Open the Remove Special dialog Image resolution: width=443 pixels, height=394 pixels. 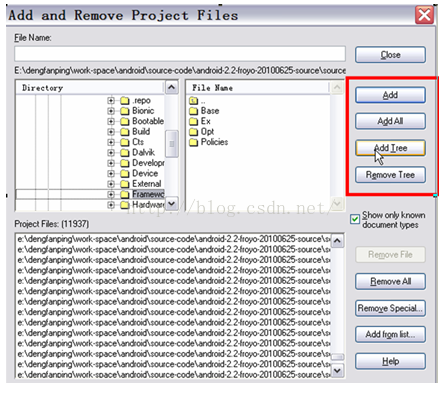coord(390,308)
